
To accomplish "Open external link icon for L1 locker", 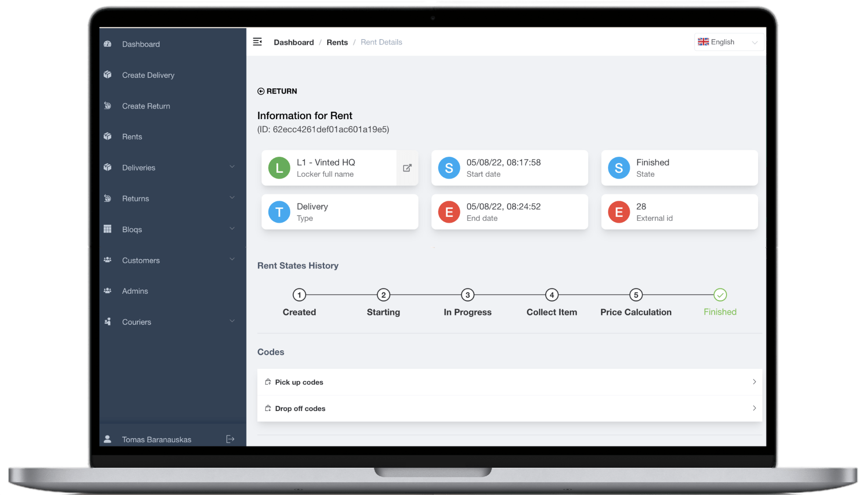I will pyautogui.click(x=407, y=168).
